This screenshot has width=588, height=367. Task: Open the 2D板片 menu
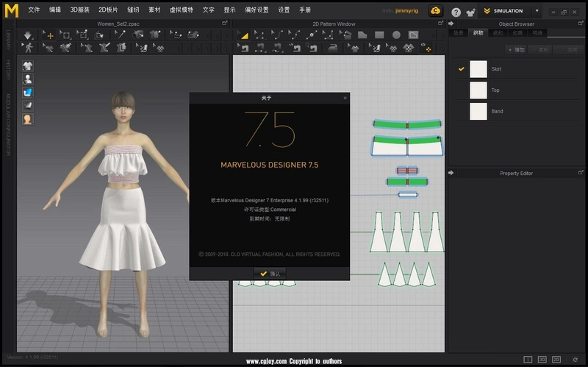point(108,10)
